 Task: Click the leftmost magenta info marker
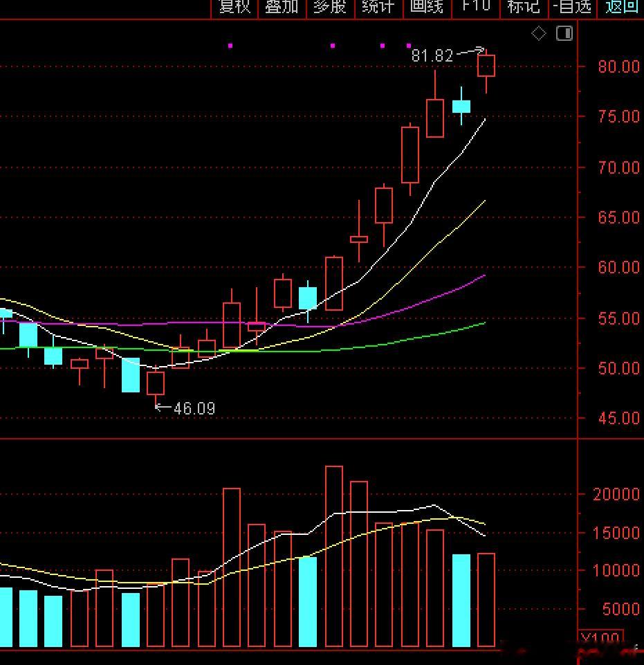230,46
